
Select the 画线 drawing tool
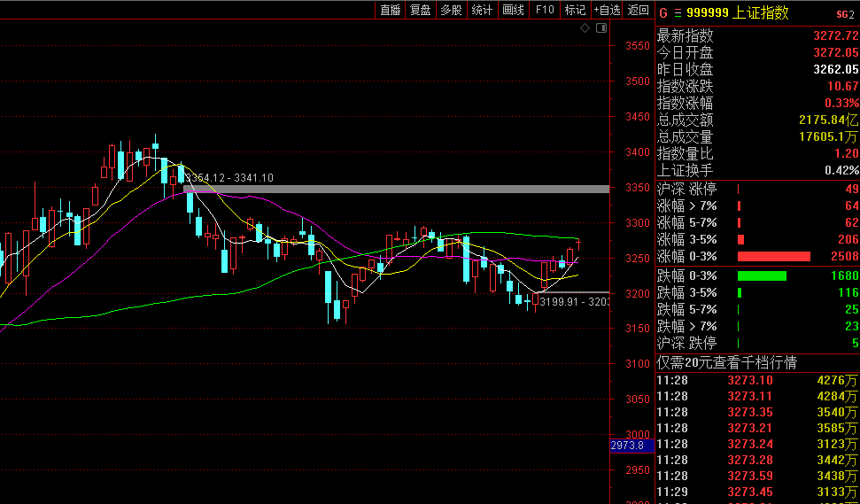coord(513,10)
